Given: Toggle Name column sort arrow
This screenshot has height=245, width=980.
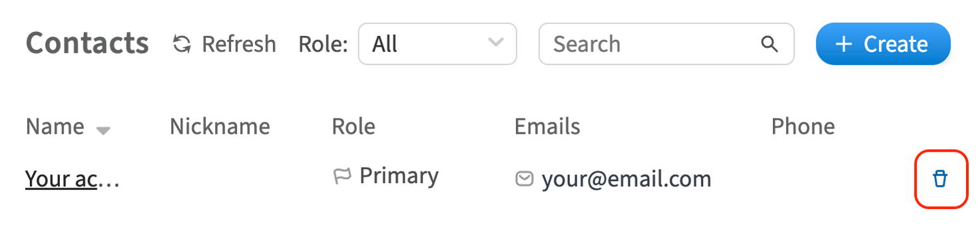Looking at the screenshot, I should [103, 130].
